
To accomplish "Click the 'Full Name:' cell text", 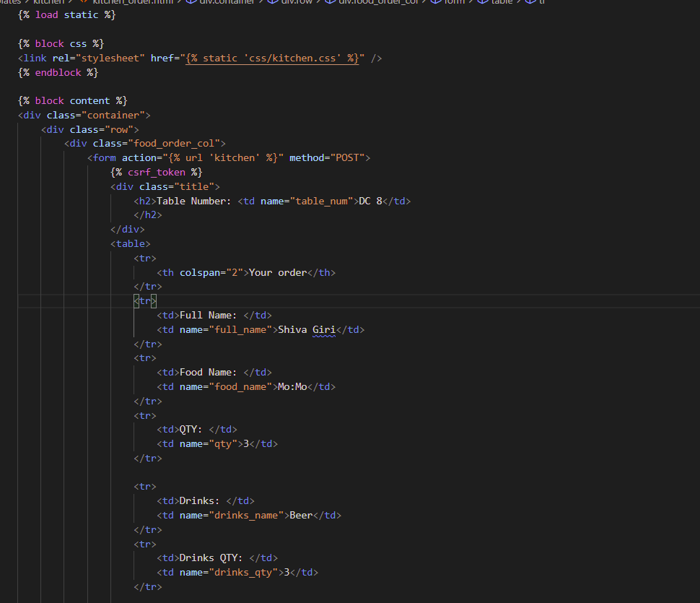I will coord(209,316).
